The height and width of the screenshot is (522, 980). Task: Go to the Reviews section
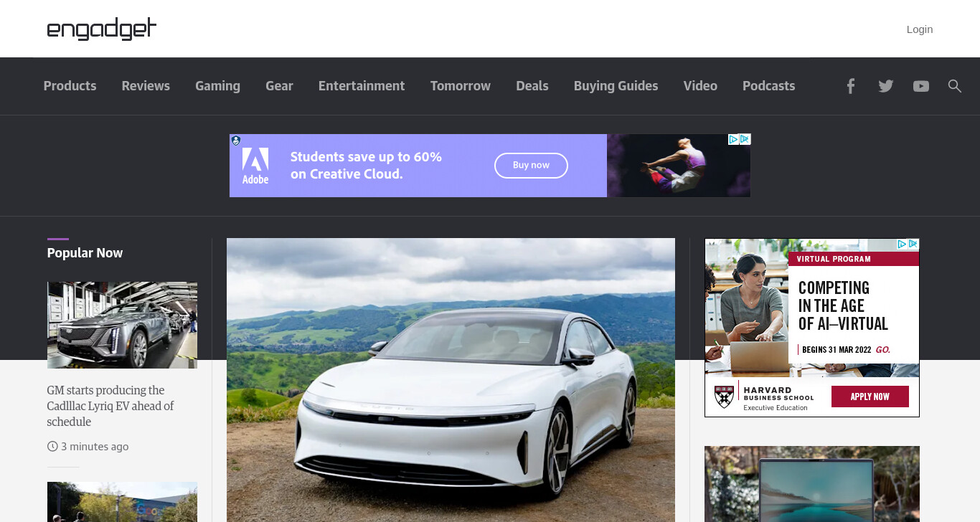point(146,86)
